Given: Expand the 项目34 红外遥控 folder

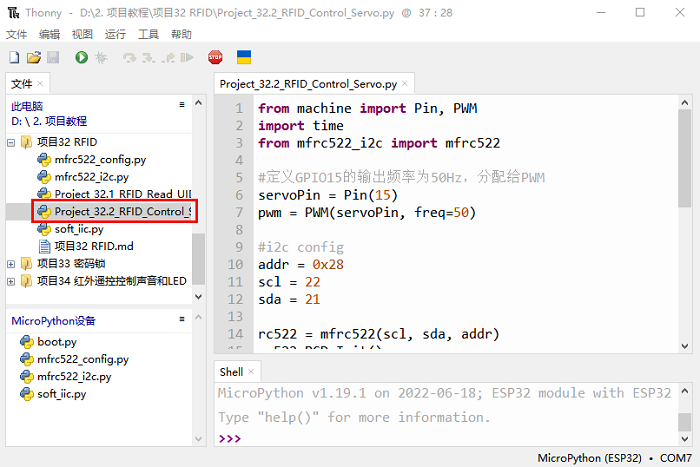Looking at the screenshot, I should [12, 281].
